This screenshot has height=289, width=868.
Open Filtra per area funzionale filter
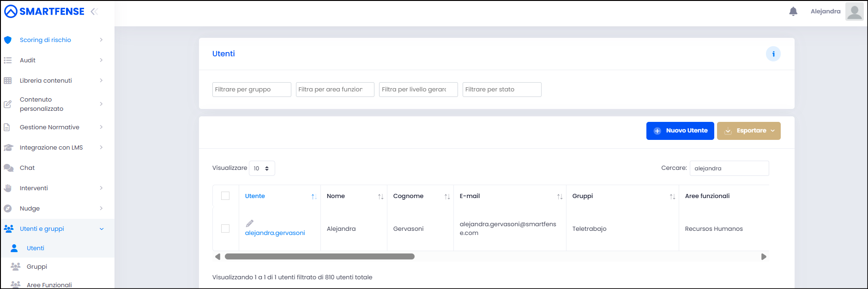pyautogui.click(x=335, y=90)
